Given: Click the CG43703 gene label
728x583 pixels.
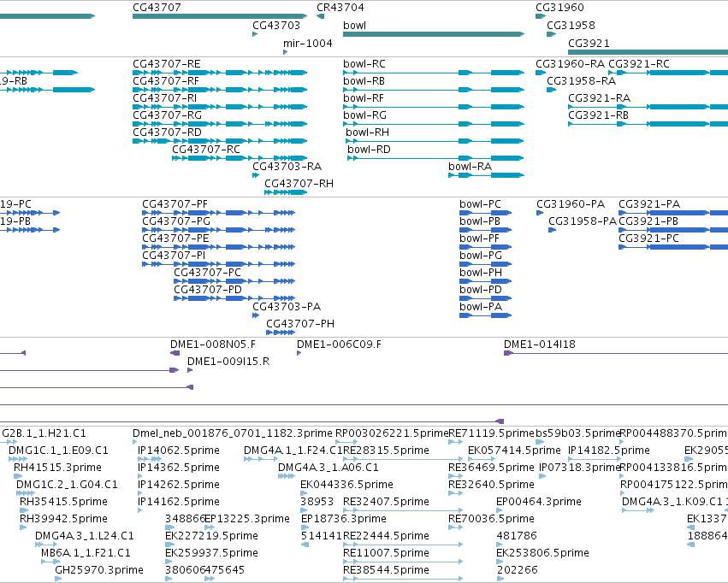Looking at the screenshot, I should 276,26.
